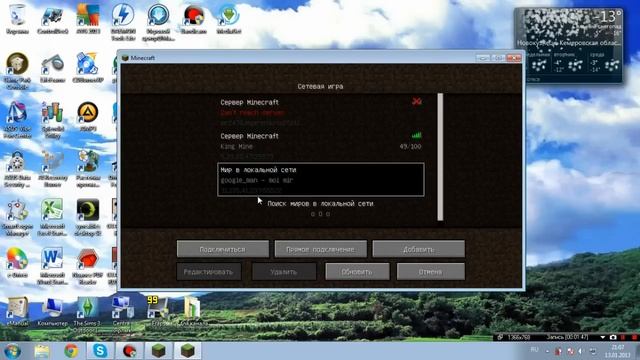
Task: Open the Bandicam desktop shortcut
Action: [x=193, y=18]
